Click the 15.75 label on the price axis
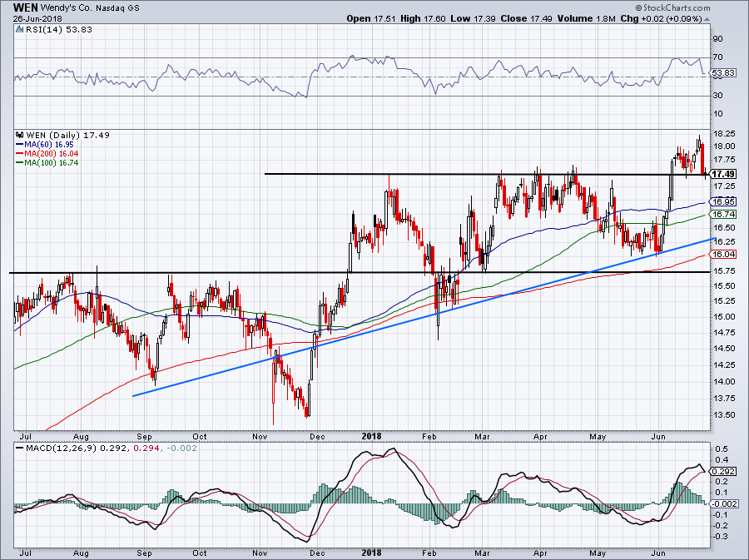The image size is (749, 560). pyautogui.click(x=723, y=271)
